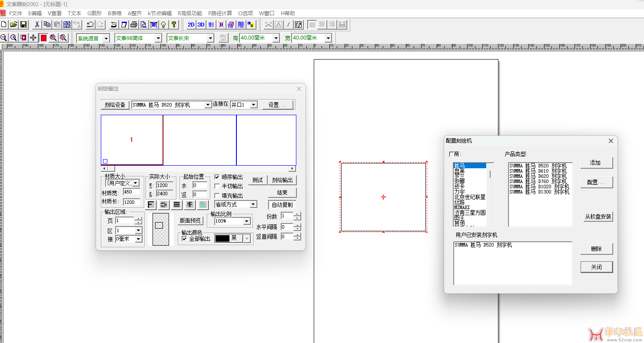
Task: Click the 份数 stepper up arrow
Action: pos(297,214)
